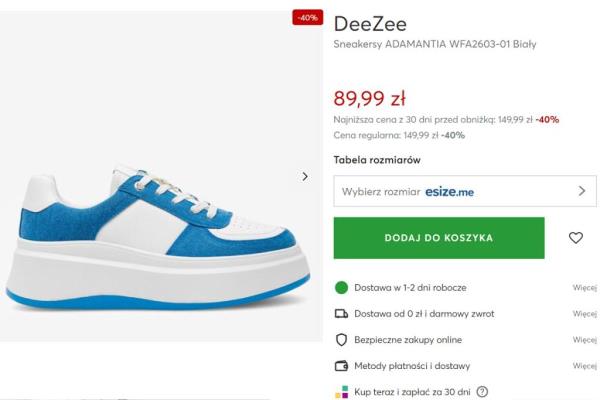The image size is (600, 400).
Task: Expand Więcej for free delivery and returns
Action: tap(584, 314)
